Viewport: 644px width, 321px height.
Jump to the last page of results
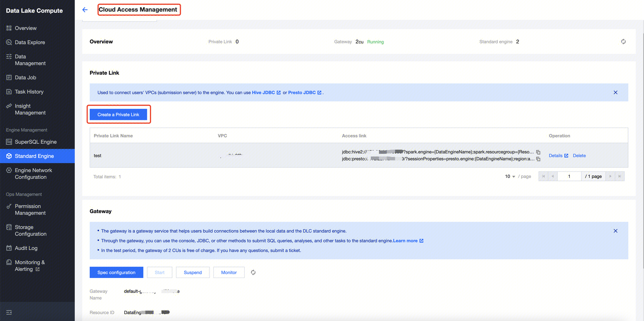tap(620, 177)
